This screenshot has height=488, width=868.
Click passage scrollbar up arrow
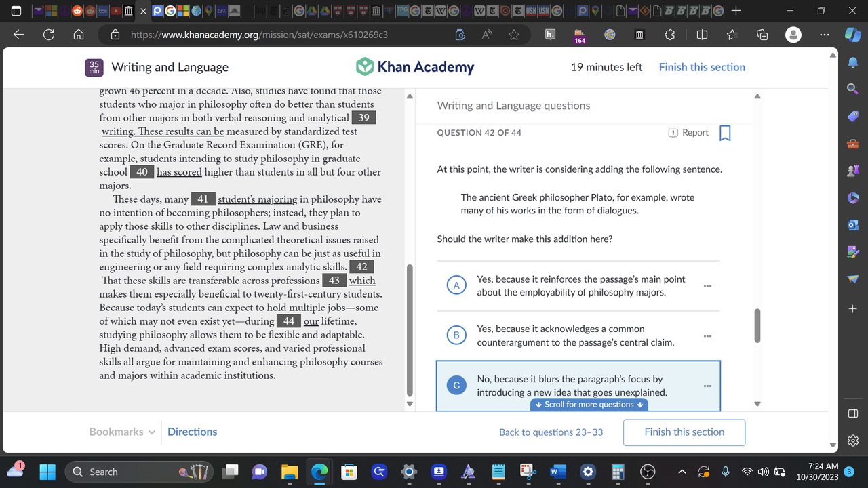coord(409,96)
